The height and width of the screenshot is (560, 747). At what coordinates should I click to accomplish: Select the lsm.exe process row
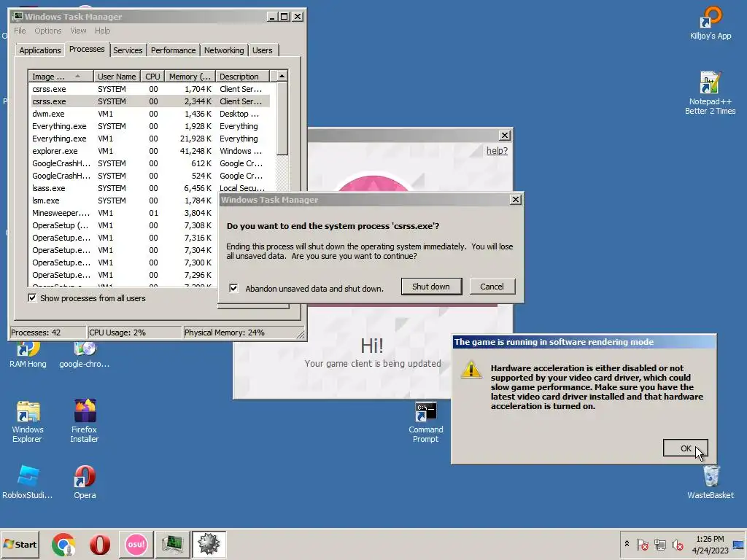click(x=124, y=201)
